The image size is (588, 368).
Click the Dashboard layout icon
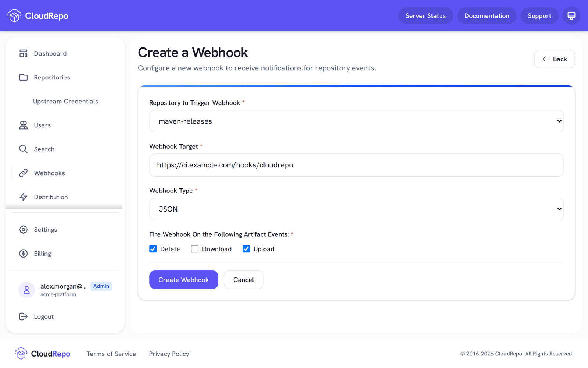pyautogui.click(x=24, y=53)
